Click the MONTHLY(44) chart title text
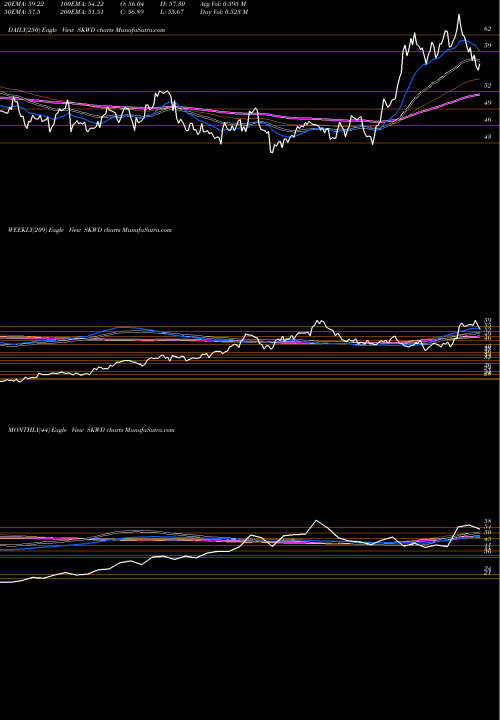Screen dimensions: 500x720 (91, 430)
